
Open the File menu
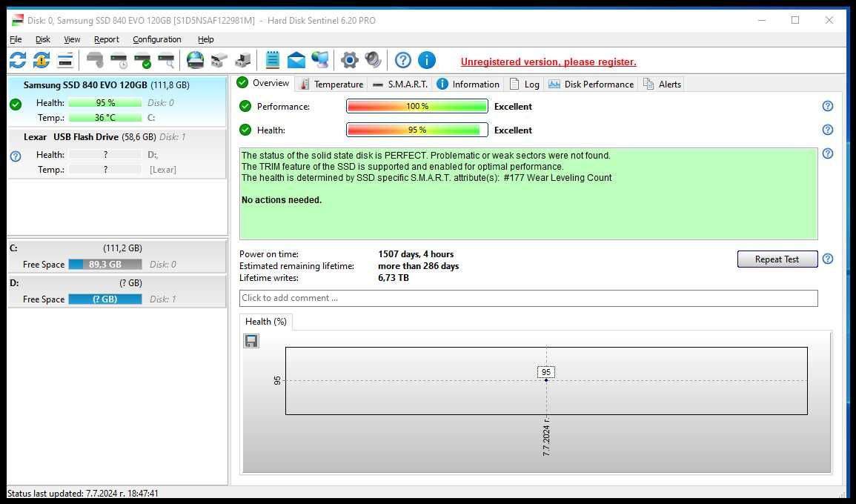click(x=16, y=39)
